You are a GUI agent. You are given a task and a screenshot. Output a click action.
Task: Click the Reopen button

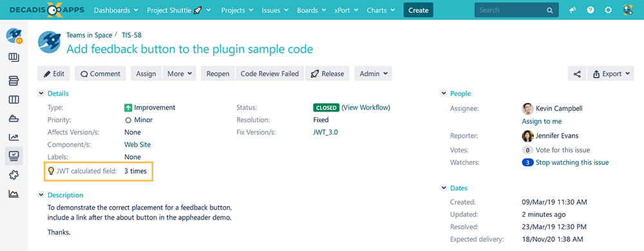pyautogui.click(x=218, y=74)
